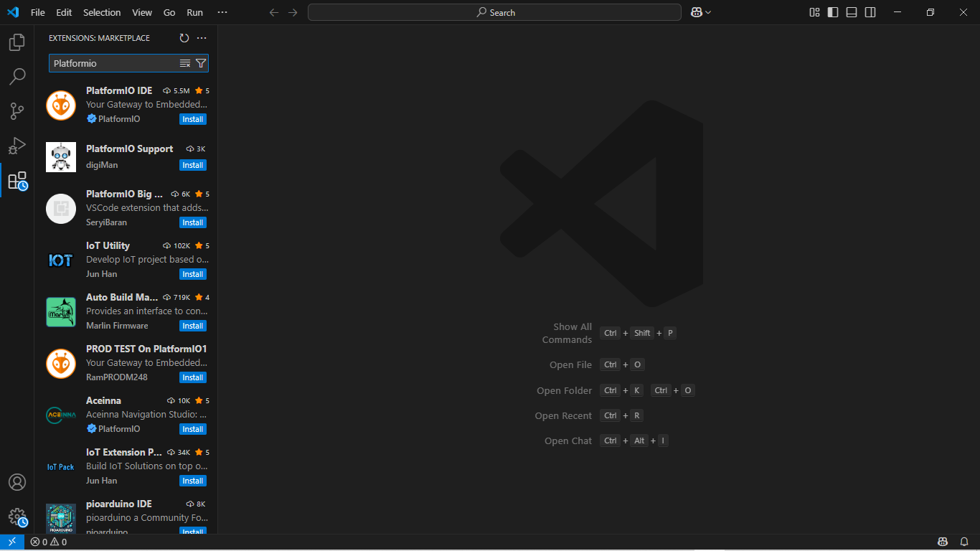This screenshot has width=980, height=551.
Task: Click the Auto Build Marlin logo
Action: 61,312
